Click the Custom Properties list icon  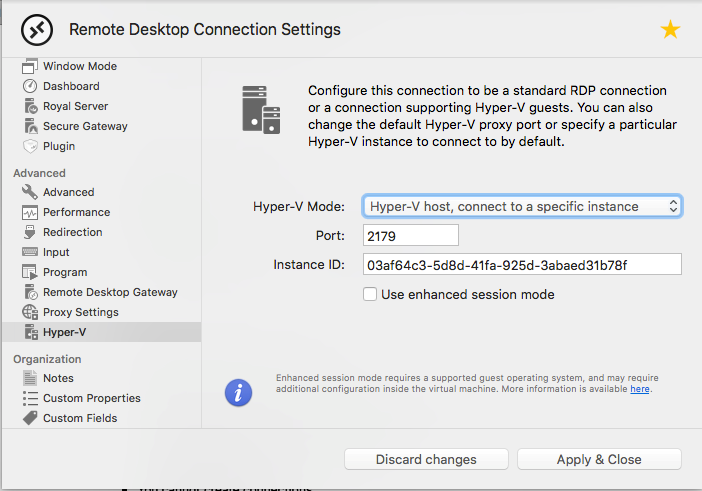point(30,398)
